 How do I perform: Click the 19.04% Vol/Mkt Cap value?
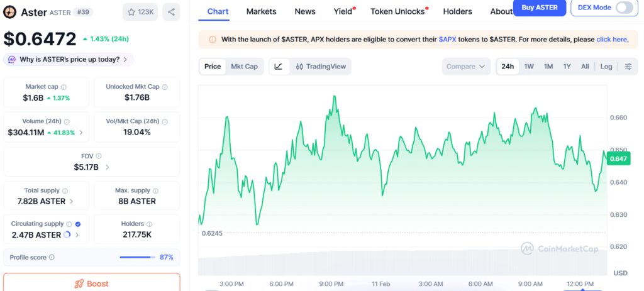137,133
